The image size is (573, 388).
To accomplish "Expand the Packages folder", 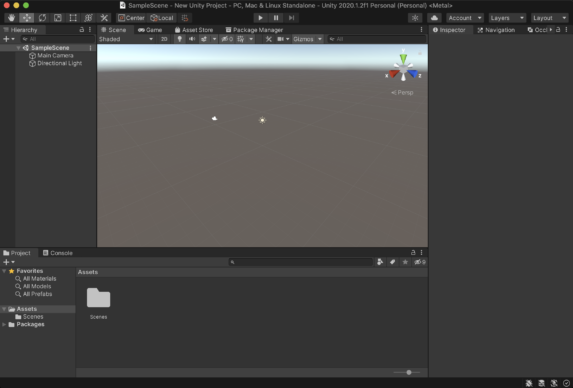I will click(4, 324).
